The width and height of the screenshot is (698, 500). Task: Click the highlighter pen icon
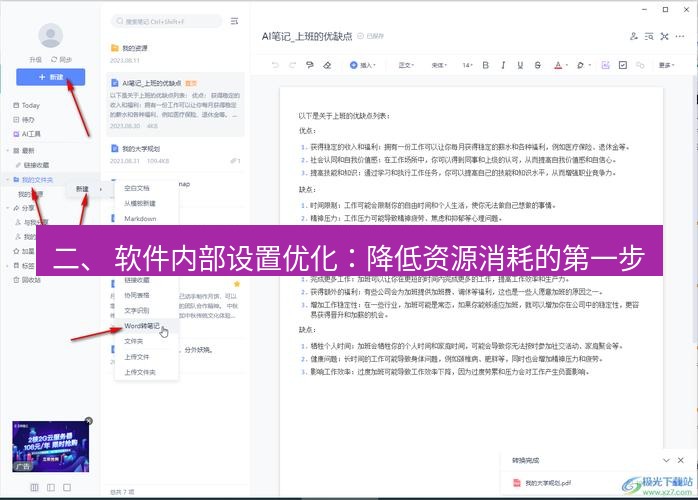(x=580, y=65)
